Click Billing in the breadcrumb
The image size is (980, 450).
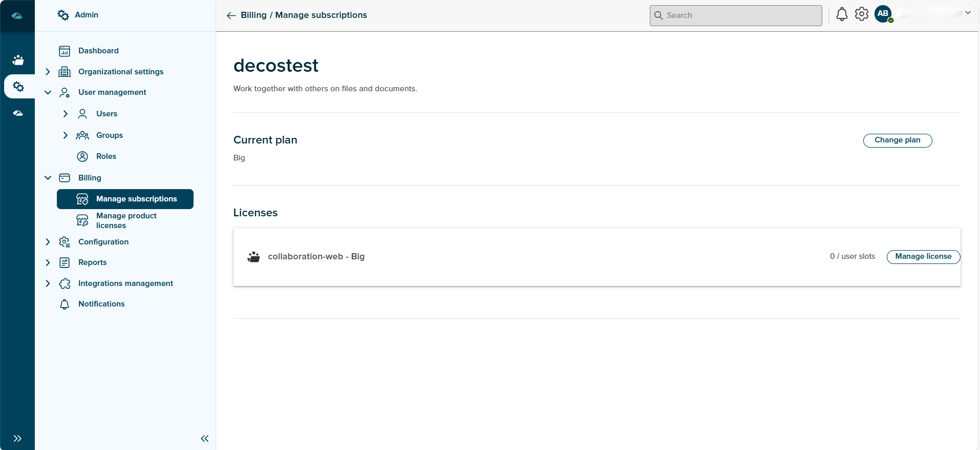point(253,15)
